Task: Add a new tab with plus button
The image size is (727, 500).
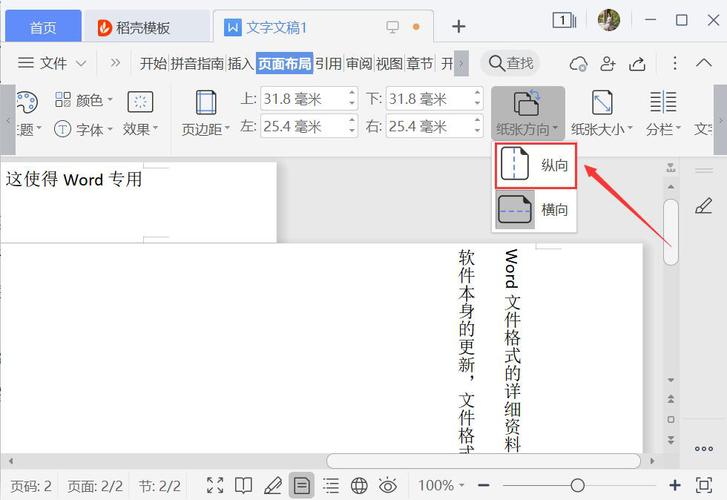Action: [x=458, y=26]
